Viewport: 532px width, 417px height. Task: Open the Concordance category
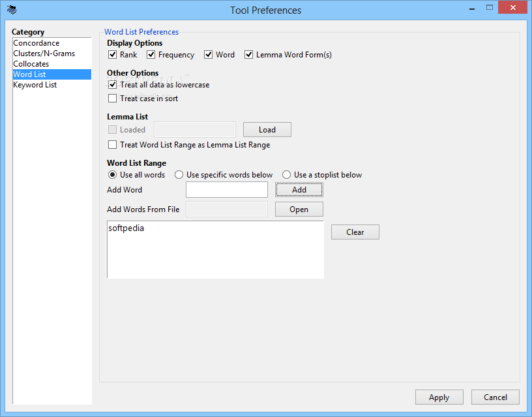[52, 43]
